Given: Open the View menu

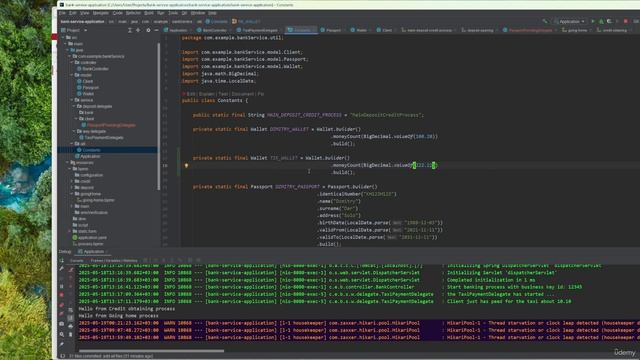Looking at the screenshot, I should click(x=84, y=13).
